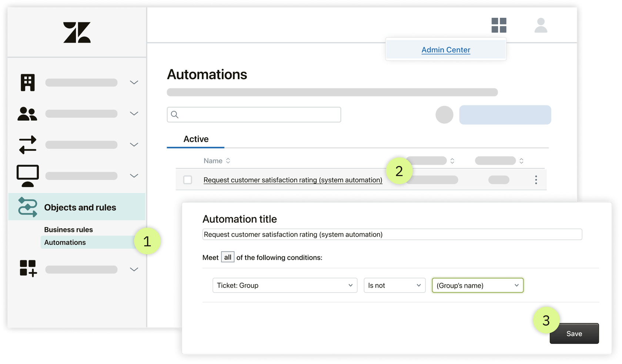Click the Apps and integrations sidebar icon
The image size is (622, 364).
[27, 269]
